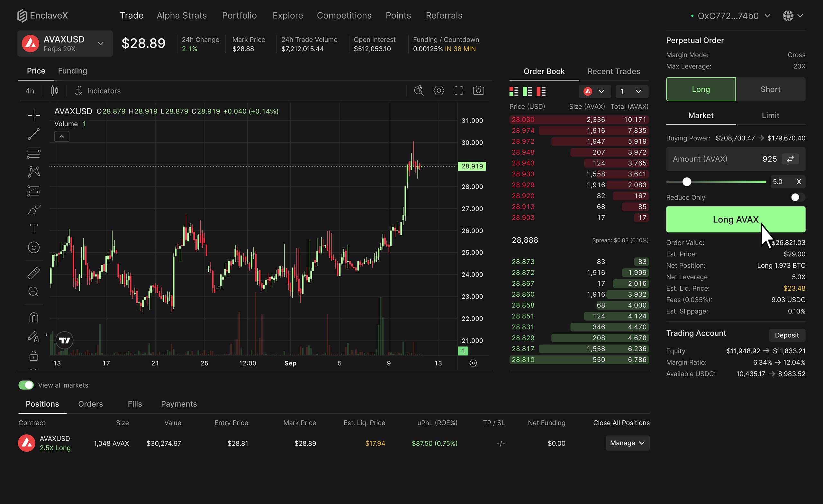Click the leverage slider handle
This screenshot has width=823, height=504.
[x=687, y=182]
